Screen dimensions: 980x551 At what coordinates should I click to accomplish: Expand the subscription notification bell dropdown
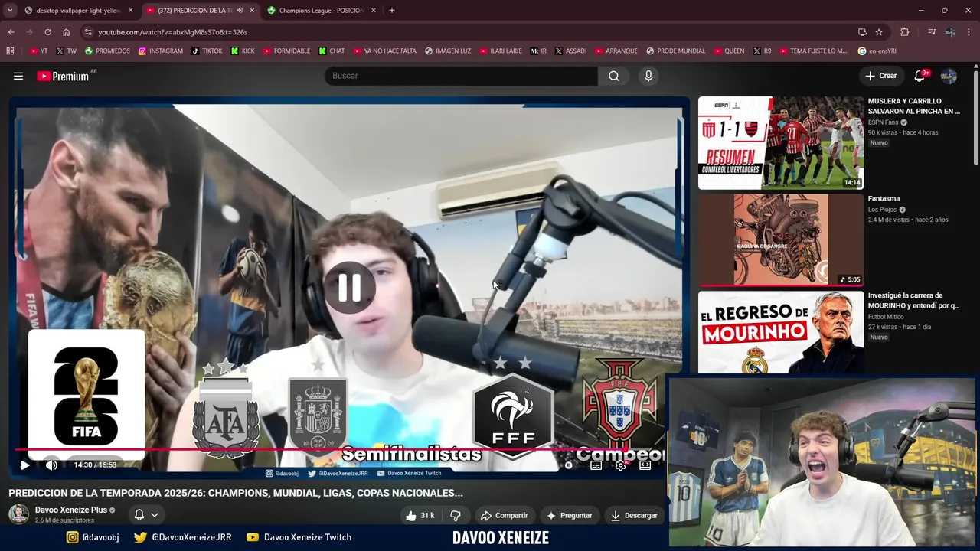click(x=146, y=515)
